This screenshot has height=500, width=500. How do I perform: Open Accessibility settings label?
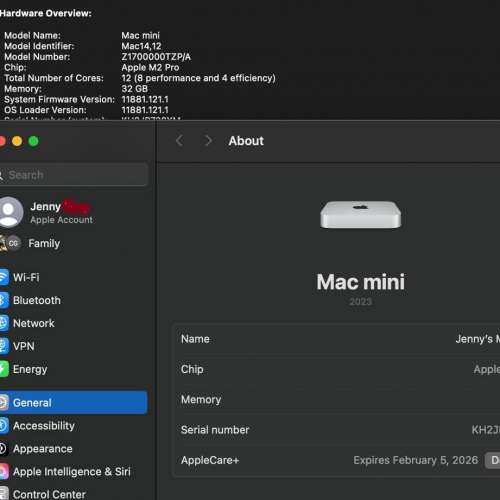(44, 426)
